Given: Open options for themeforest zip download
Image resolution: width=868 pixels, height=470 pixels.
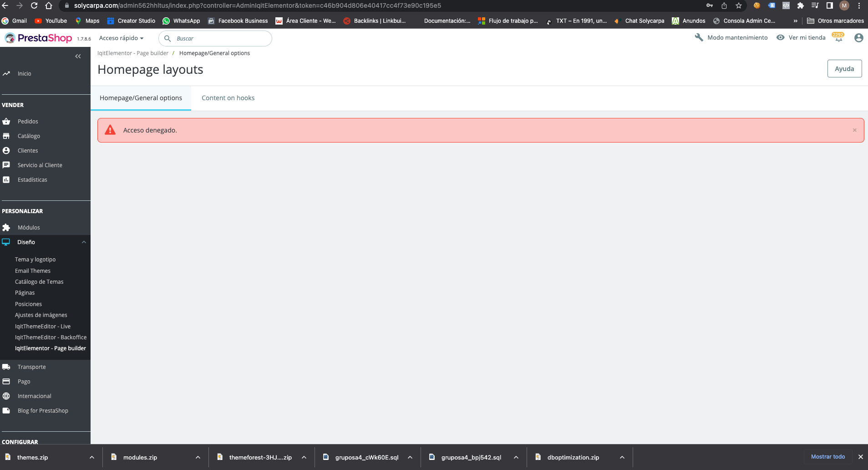Looking at the screenshot, I should [x=304, y=457].
